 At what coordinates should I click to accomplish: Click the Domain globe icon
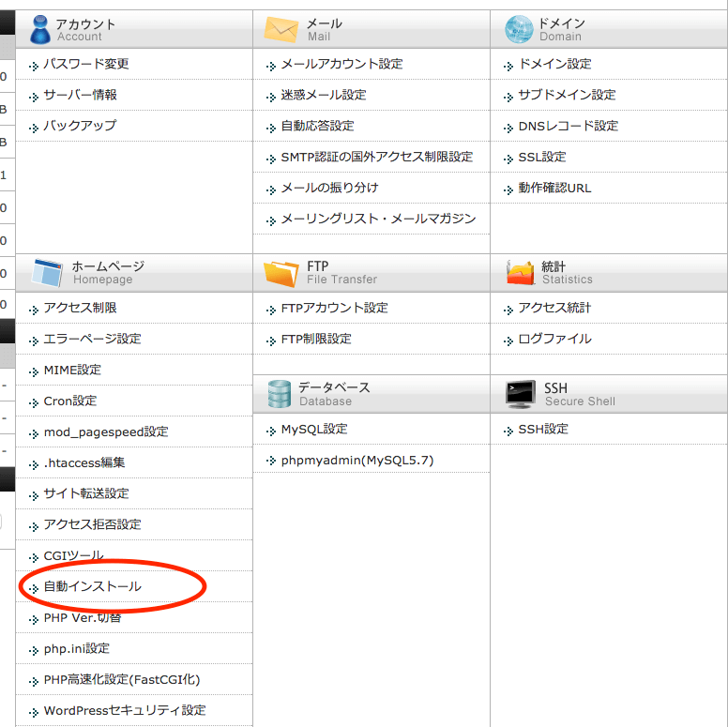pyautogui.click(x=518, y=30)
